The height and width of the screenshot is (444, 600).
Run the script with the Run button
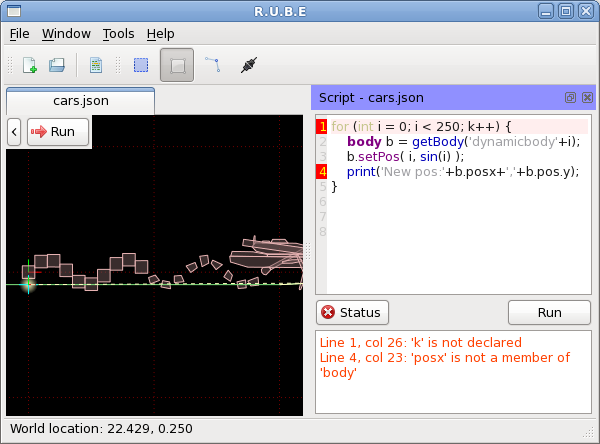click(549, 313)
